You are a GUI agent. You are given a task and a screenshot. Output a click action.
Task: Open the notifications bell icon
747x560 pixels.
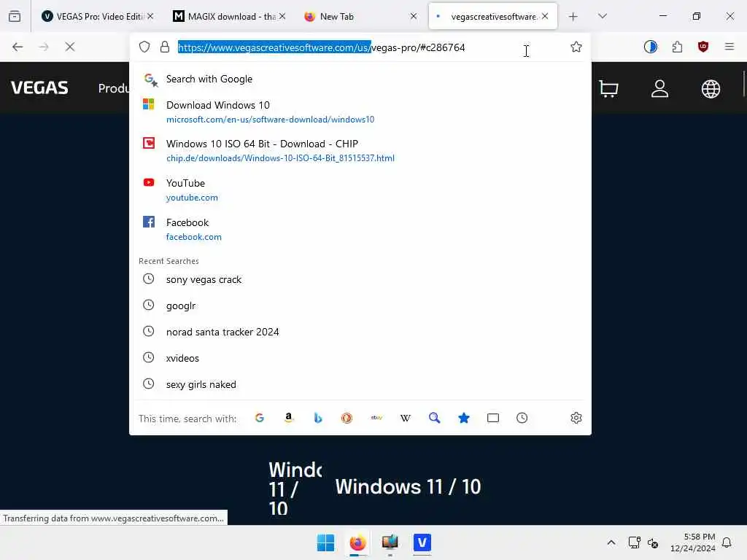click(727, 542)
